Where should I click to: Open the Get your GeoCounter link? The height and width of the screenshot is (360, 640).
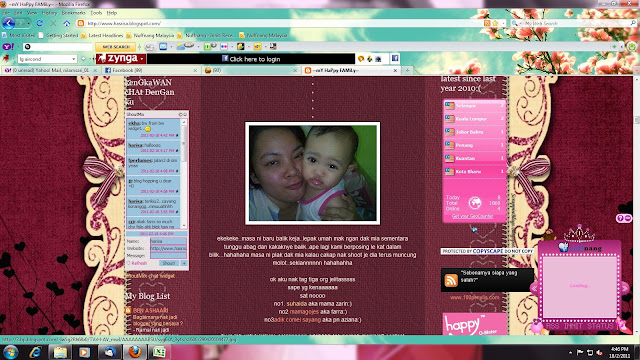[x=473, y=216]
